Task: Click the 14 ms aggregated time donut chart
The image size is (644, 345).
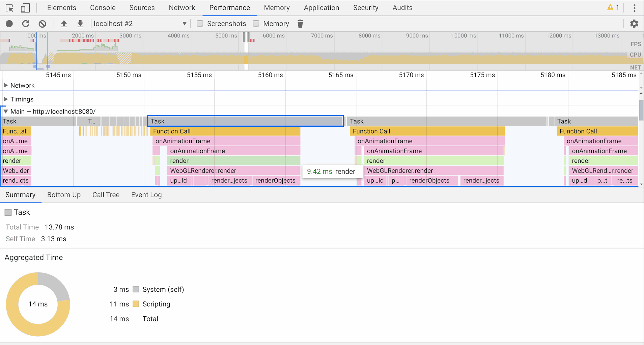Action: click(x=38, y=304)
